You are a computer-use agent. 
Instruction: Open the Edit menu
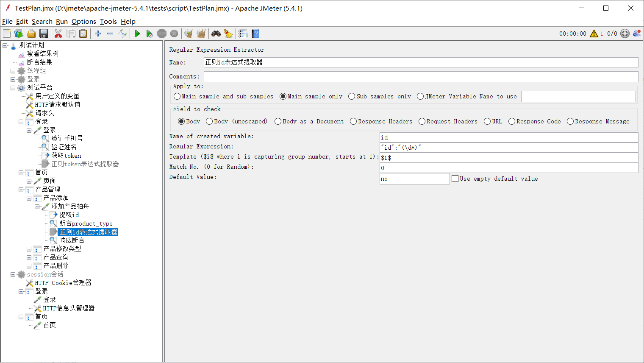[22, 21]
